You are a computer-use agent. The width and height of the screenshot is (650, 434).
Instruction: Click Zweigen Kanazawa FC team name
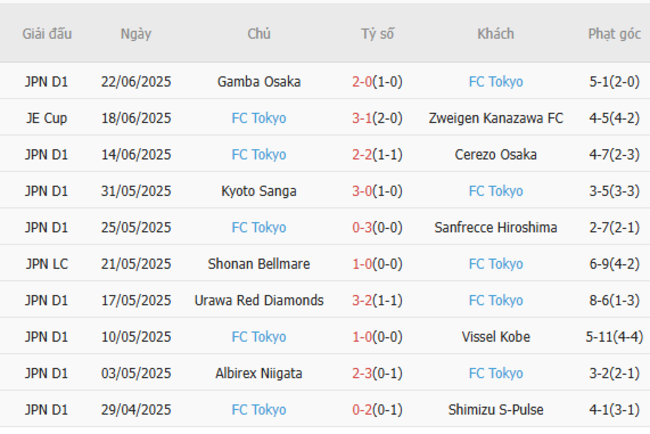point(495,118)
